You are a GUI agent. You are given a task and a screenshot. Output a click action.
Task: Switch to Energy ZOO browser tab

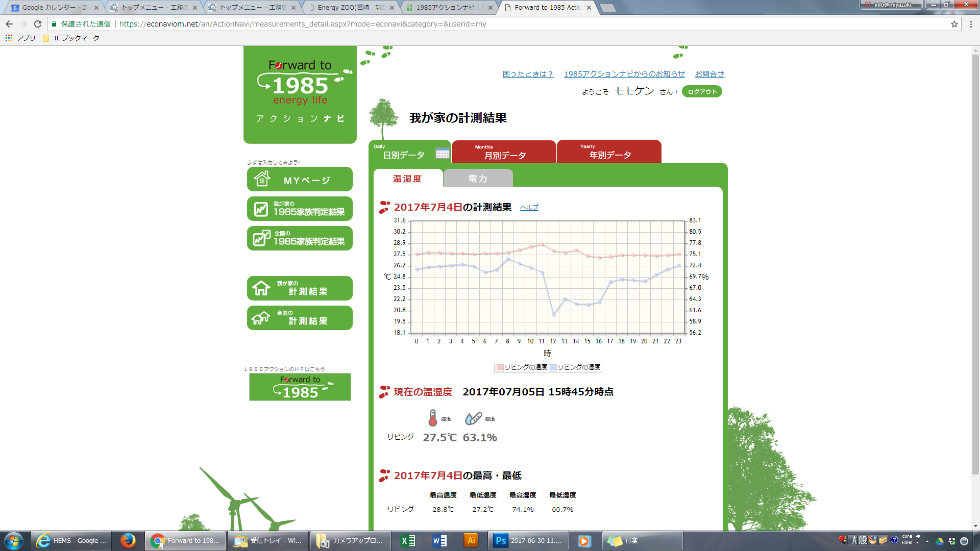350,8
